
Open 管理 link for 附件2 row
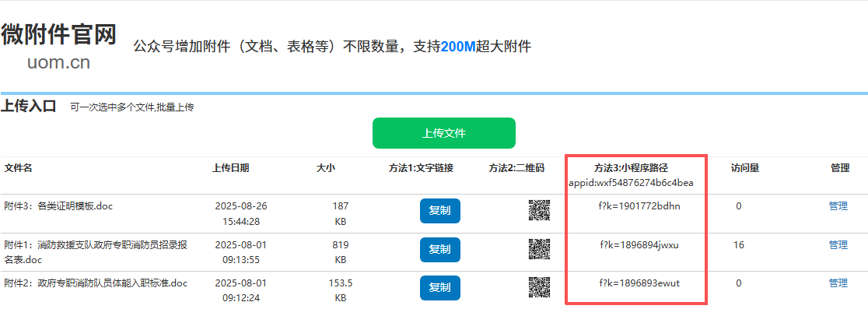(838, 283)
